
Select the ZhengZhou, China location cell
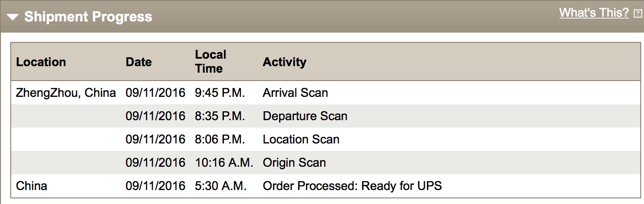tap(66, 93)
